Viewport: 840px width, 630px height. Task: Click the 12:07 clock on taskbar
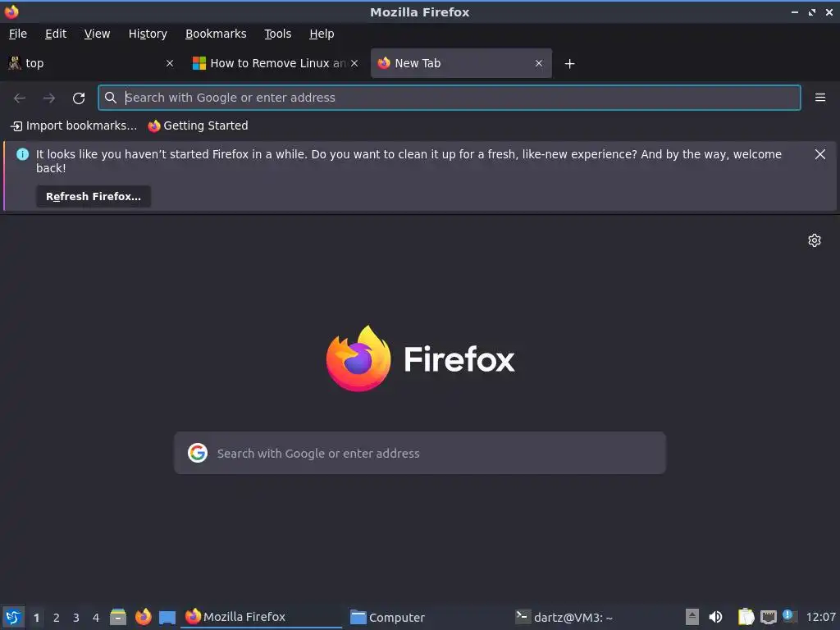(x=820, y=617)
